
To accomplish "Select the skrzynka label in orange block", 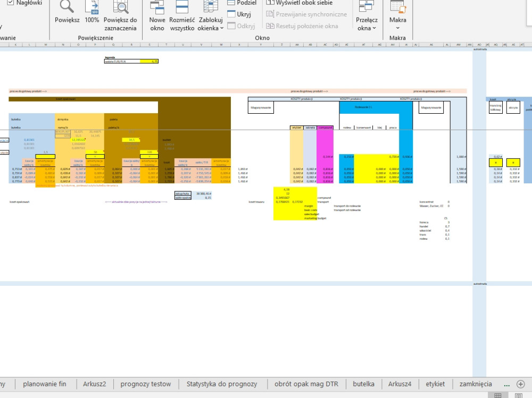I will click(x=63, y=120).
